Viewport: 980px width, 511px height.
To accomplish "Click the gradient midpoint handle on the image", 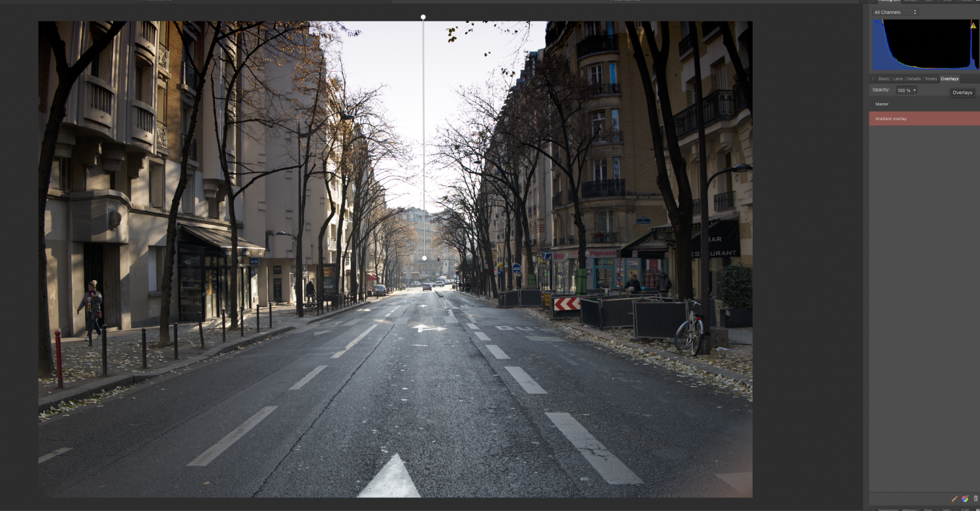I will tap(425, 257).
